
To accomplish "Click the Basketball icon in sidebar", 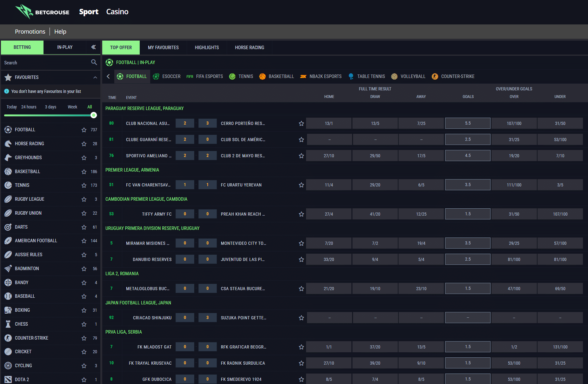I will coord(8,172).
